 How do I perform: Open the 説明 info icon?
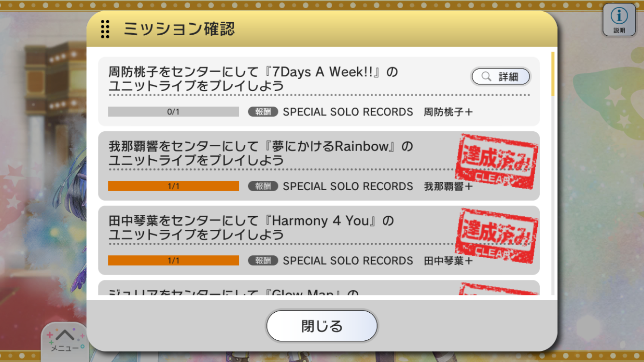[619, 19]
